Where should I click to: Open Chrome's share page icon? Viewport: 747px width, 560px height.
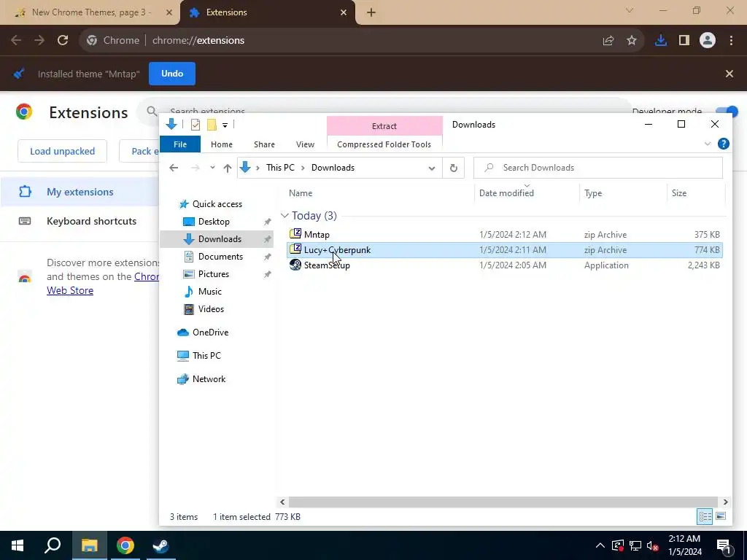[608, 41]
